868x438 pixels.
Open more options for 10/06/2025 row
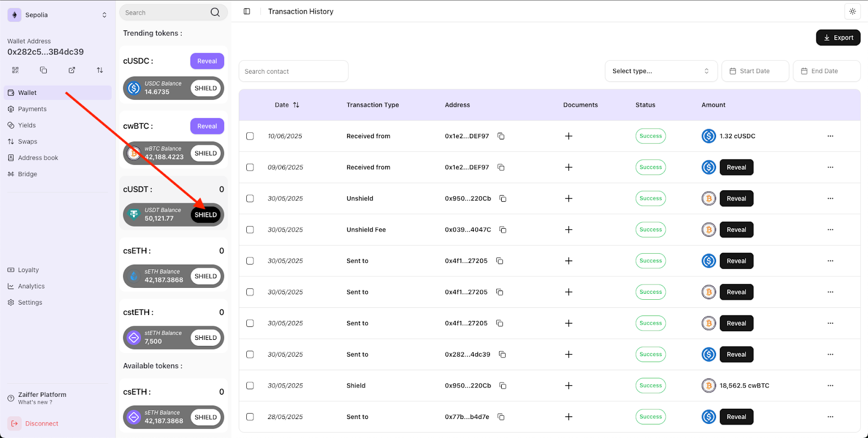830,136
